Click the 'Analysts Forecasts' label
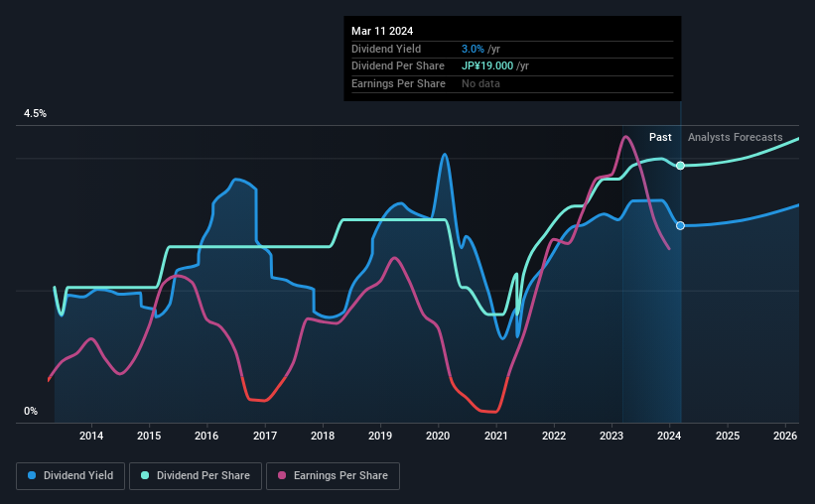Screen dimensions: 815x504 pos(735,137)
